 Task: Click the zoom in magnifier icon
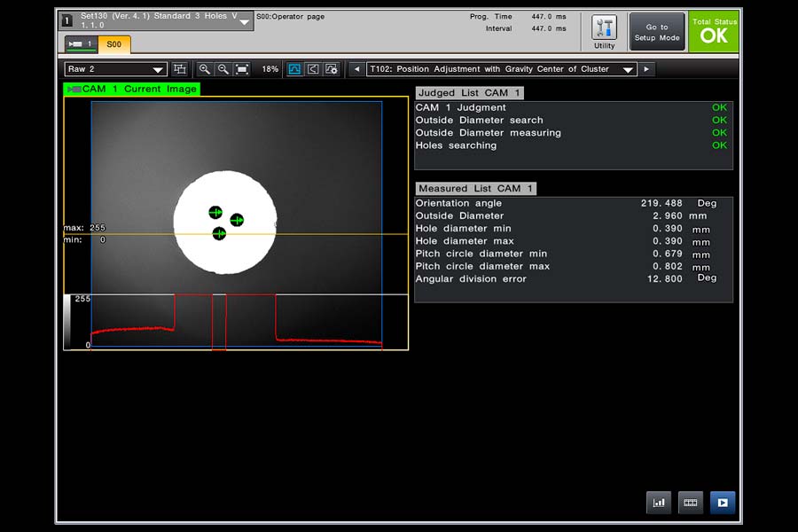[x=205, y=69]
